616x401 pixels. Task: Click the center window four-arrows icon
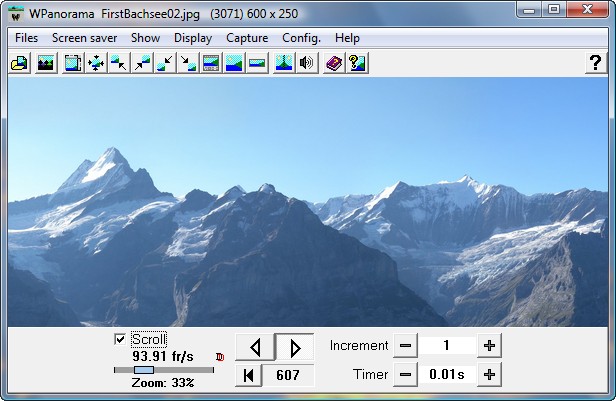96,63
